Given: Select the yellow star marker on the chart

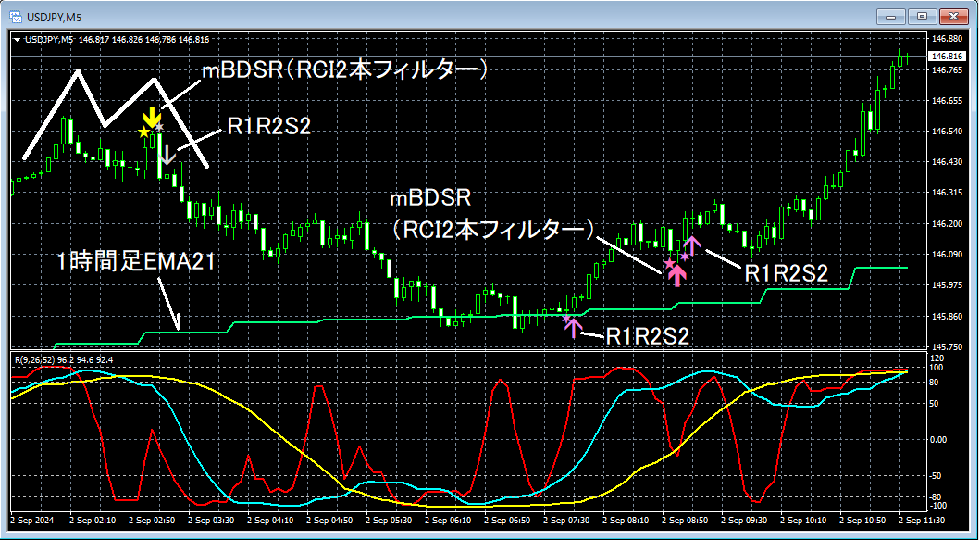Looking at the screenshot, I should 144,132.
